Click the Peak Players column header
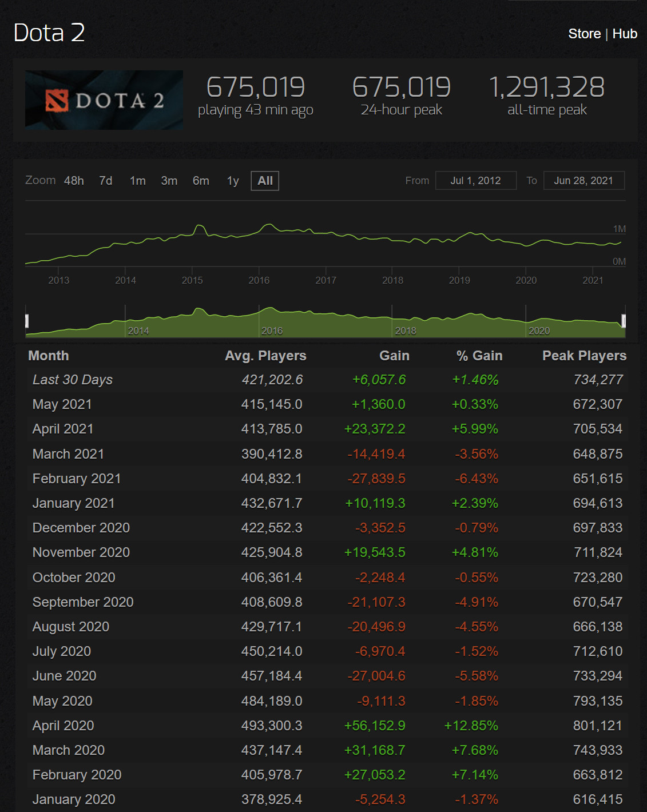Viewport: 647px width, 812px height. [x=584, y=356]
